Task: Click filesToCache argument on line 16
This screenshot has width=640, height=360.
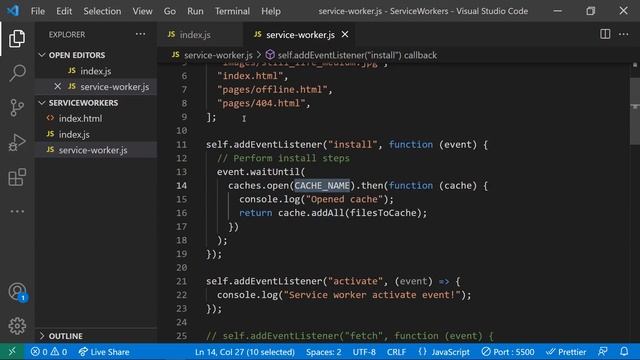Action: (x=383, y=213)
